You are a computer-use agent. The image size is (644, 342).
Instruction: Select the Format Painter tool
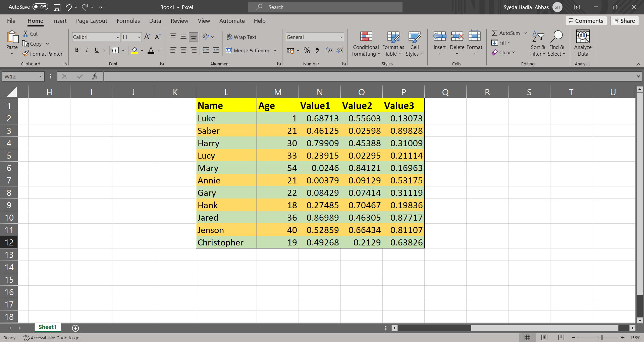[x=43, y=54]
